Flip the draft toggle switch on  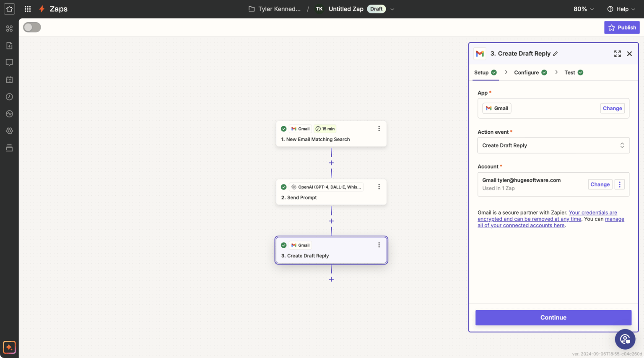32,27
